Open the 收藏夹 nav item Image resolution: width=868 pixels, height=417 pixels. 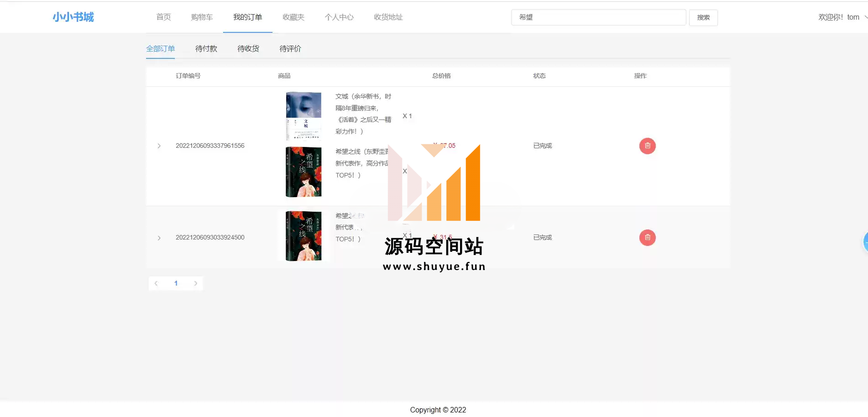(293, 17)
